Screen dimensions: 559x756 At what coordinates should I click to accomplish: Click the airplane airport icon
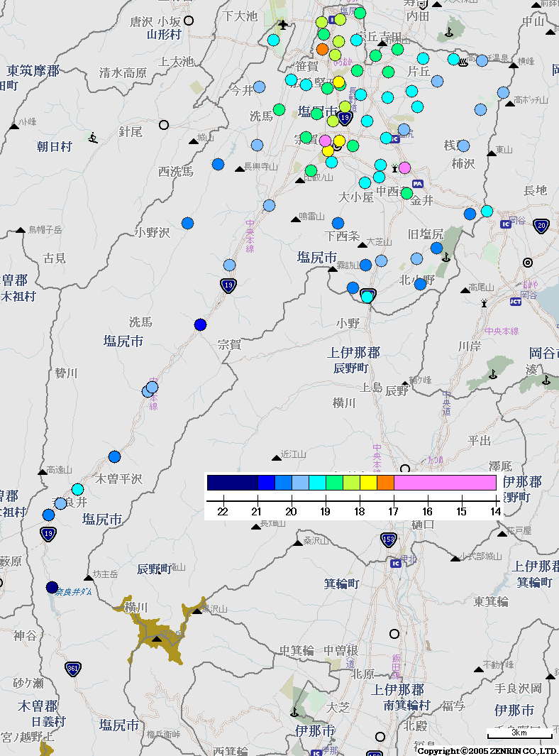[284, 26]
